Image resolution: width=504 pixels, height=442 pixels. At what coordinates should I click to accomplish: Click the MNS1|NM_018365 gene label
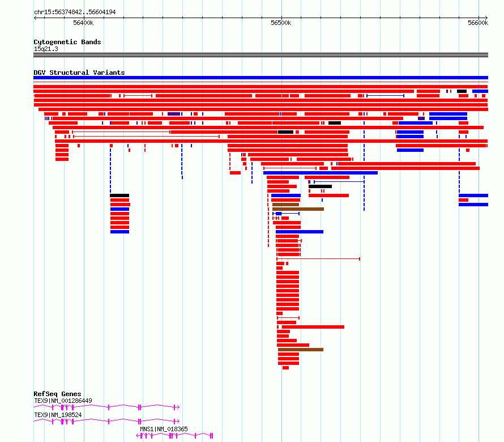(164, 429)
